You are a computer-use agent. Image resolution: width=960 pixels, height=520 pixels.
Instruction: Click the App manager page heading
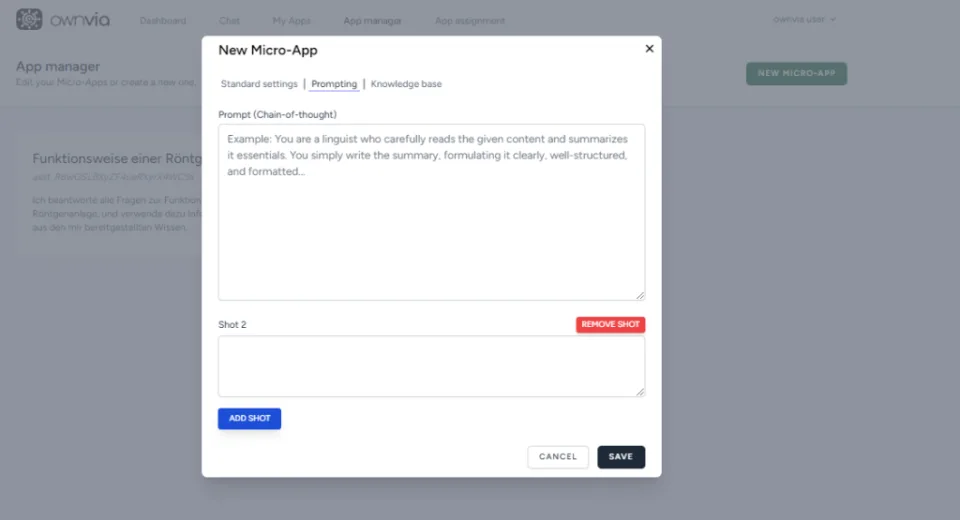coord(58,66)
